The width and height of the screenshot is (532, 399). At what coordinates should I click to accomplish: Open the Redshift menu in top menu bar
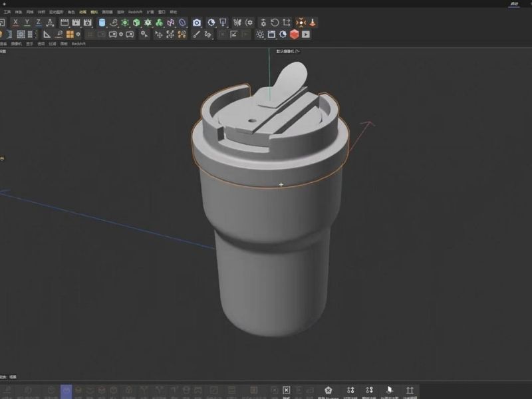click(135, 12)
